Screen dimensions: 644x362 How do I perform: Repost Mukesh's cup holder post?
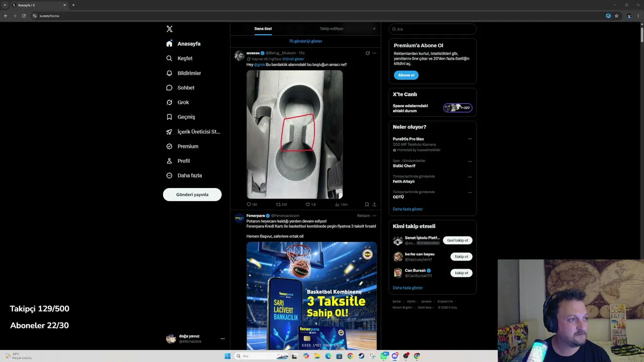[x=281, y=205]
